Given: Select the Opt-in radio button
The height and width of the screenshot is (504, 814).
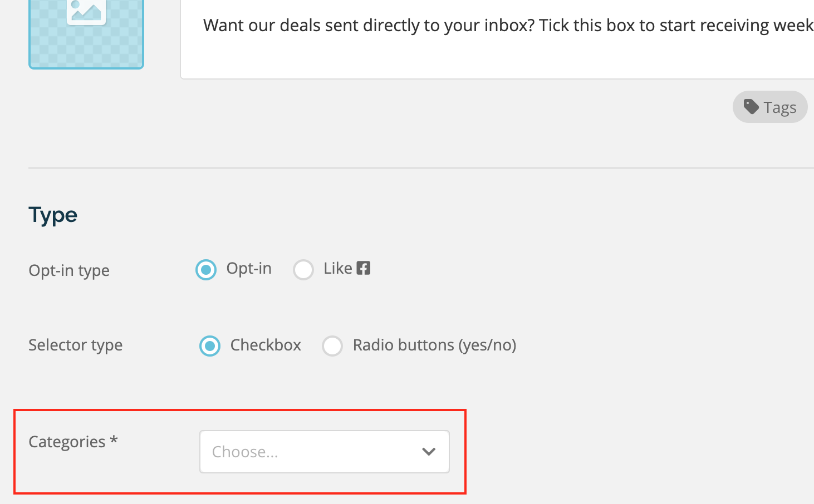Looking at the screenshot, I should (x=206, y=270).
